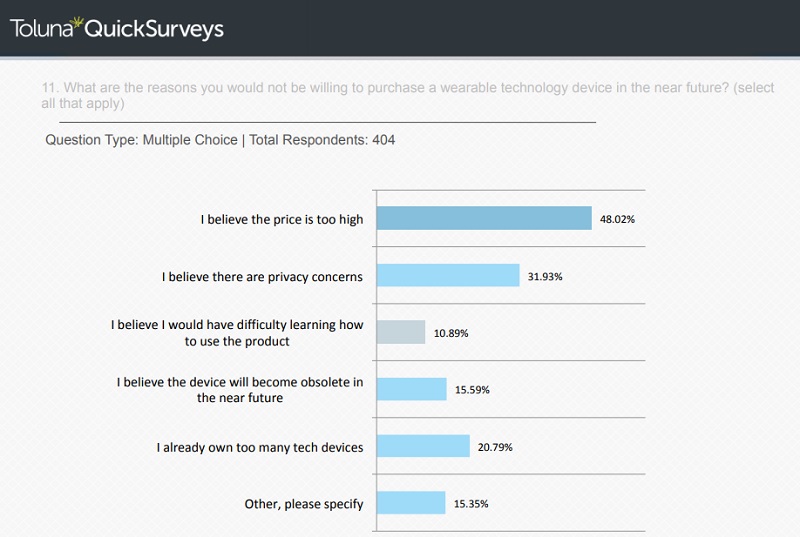Click the 20.79% value label
800x537 pixels.
coord(495,447)
